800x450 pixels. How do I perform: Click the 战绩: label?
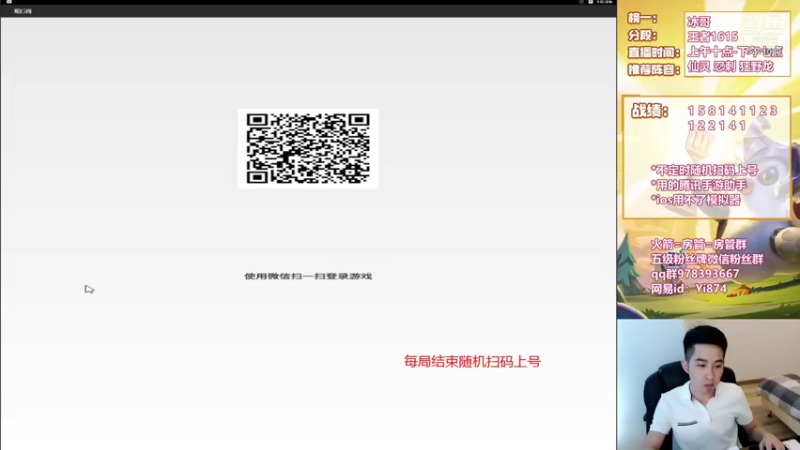click(650, 111)
